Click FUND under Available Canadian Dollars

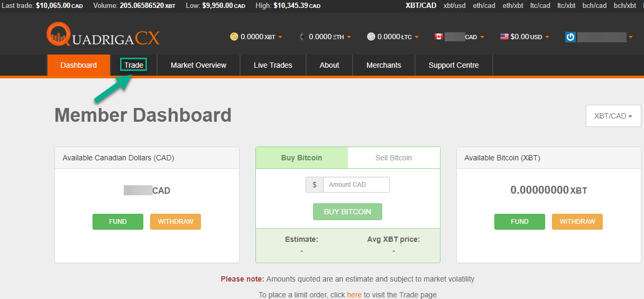118,222
